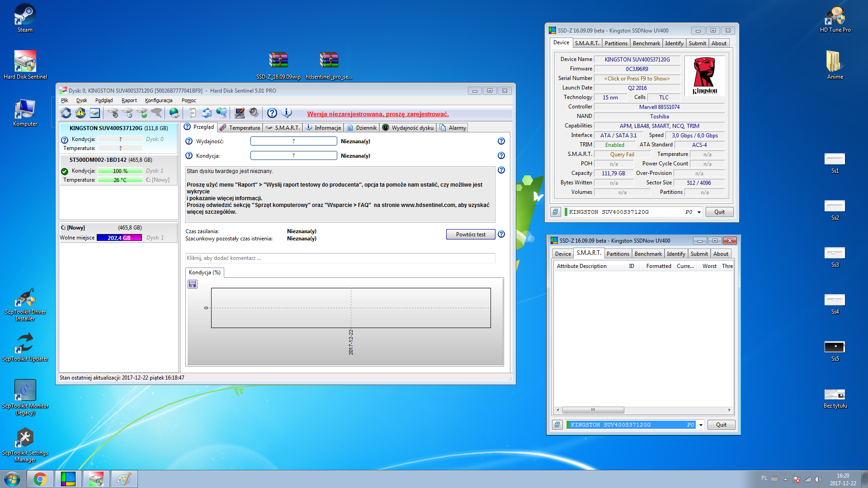Image resolution: width=868 pixels, height=488 pixels.
Task: Click the volume icon in system tray
Action: tap(818, 479)
